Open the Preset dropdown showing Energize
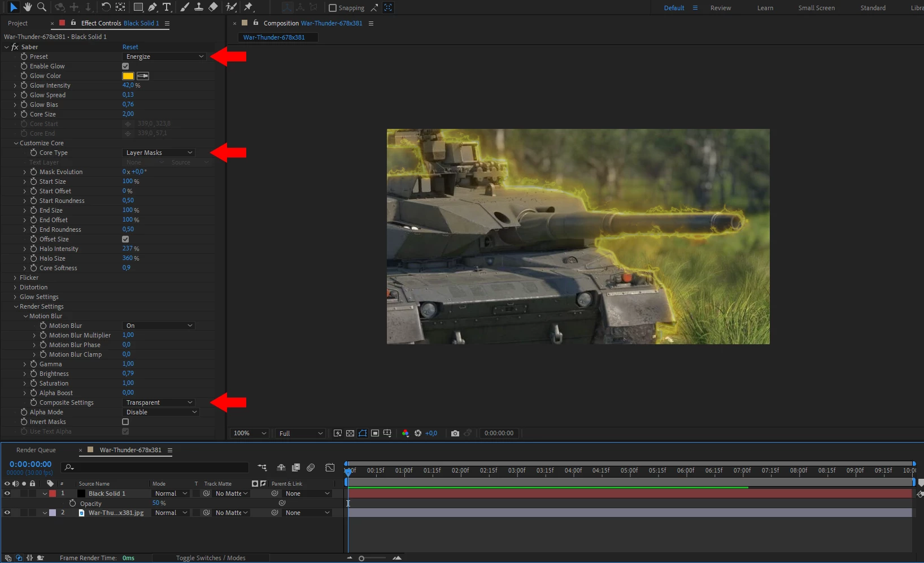Screen dimensions: 924x563 pyautogui.click(x=164, y=57)
